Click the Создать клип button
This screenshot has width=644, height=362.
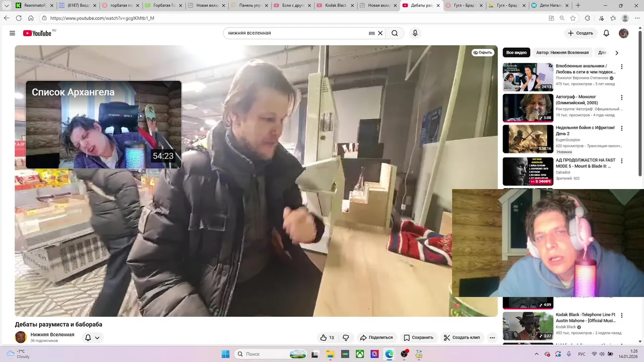click(x=462, y=337)
